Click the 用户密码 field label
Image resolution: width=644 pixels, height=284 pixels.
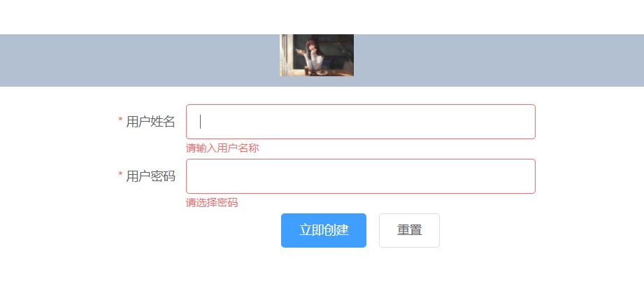(x=150, y=176)
